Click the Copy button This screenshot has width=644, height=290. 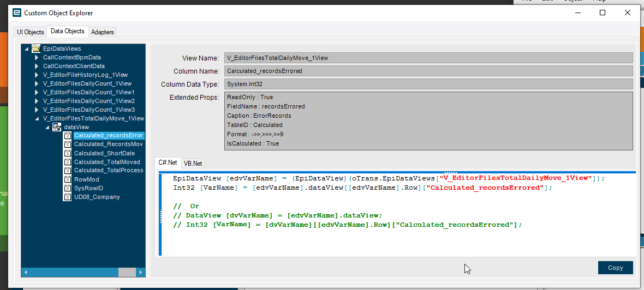pyautogui.click(x=615, y=268)
